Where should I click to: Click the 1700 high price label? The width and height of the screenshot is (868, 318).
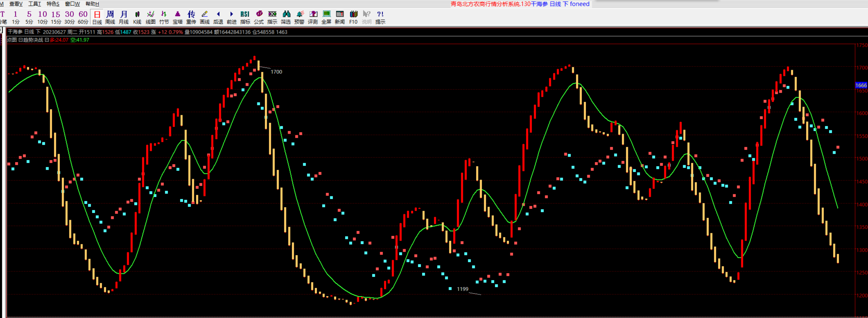pyautogui.click(x=276, y=72)
